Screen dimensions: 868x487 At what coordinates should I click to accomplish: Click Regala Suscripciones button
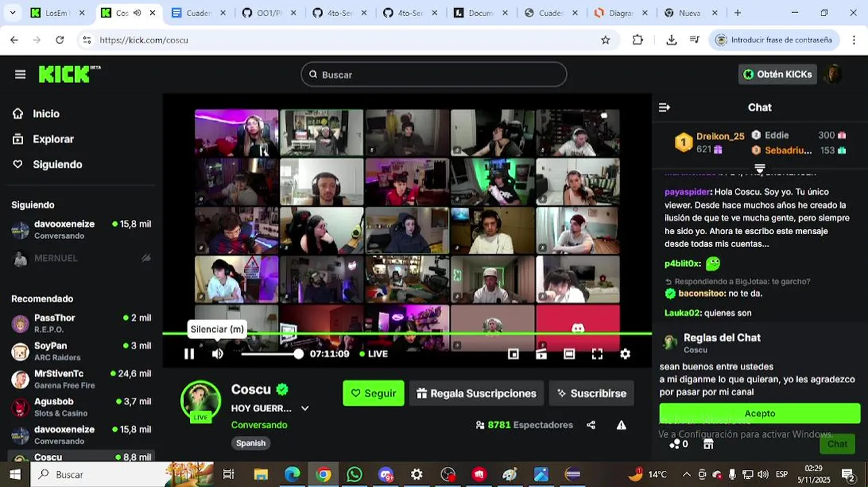477,393
